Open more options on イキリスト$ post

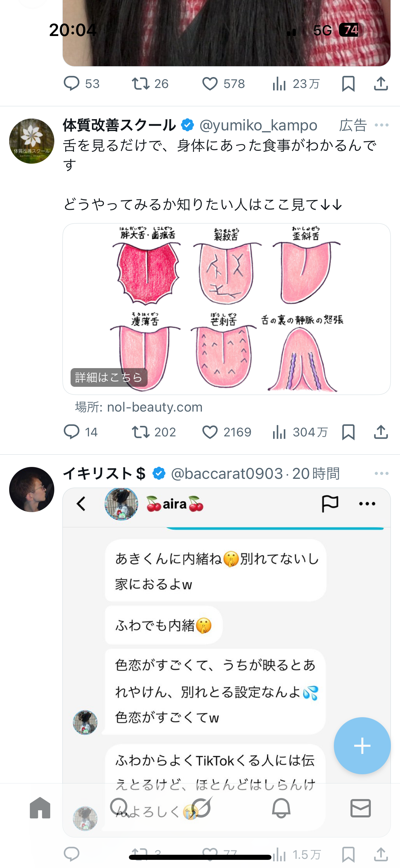pos(381,473)
